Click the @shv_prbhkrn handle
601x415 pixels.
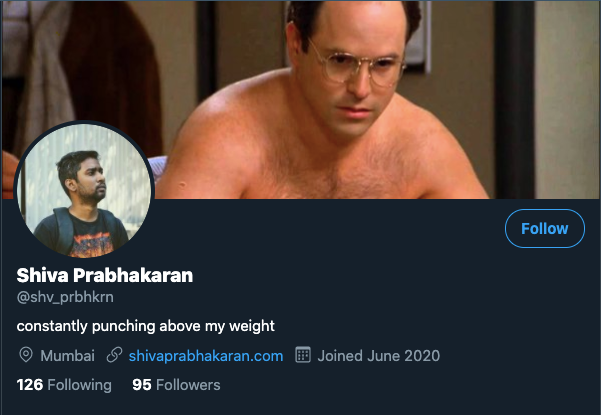click(x=65, y=297)
